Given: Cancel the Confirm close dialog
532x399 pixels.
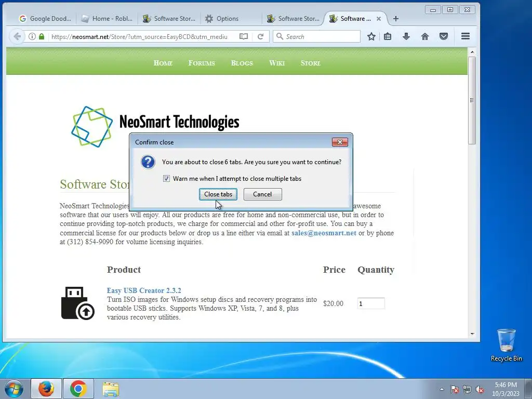Looking at the screenshot, I should point(262,194).
